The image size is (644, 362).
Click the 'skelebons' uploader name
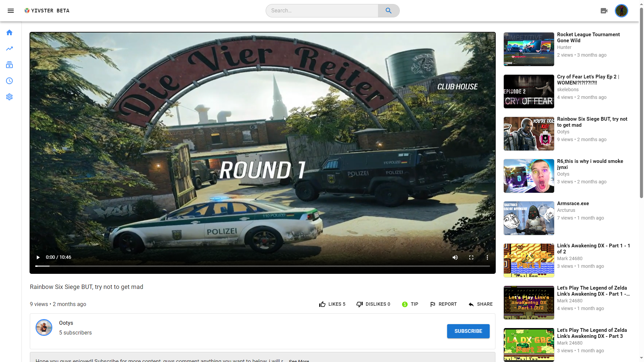[x=568, y=89]
